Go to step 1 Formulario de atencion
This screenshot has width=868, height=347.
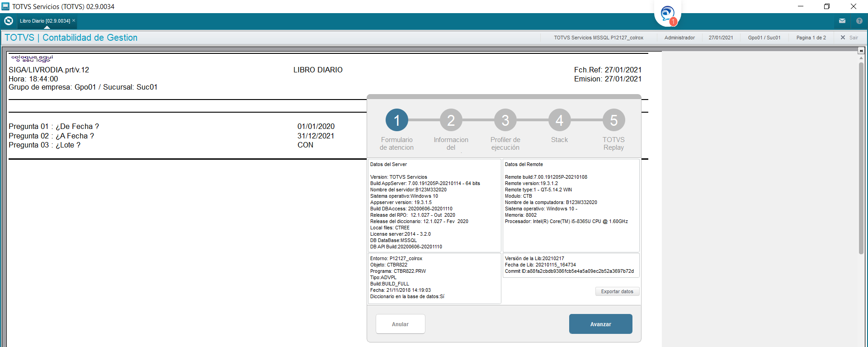[x=397, y=120]
